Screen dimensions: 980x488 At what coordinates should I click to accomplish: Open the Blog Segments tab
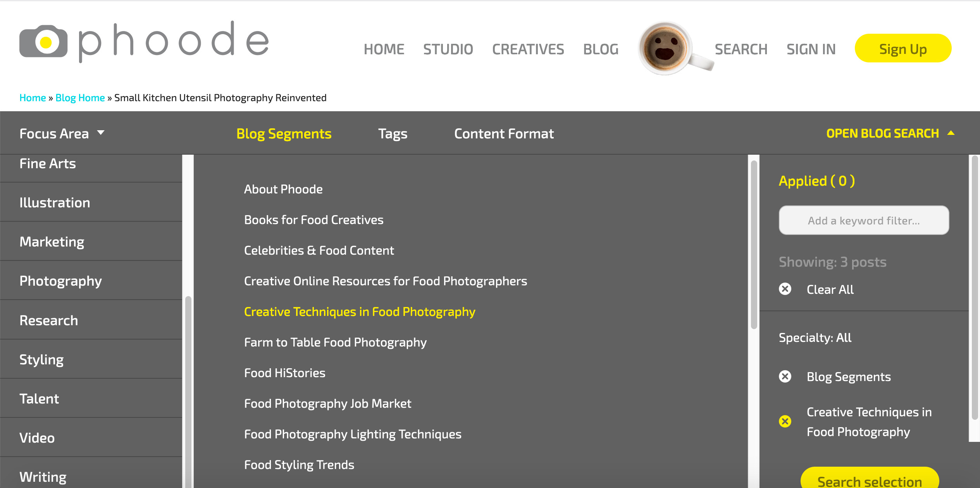[x=284, y=134]
